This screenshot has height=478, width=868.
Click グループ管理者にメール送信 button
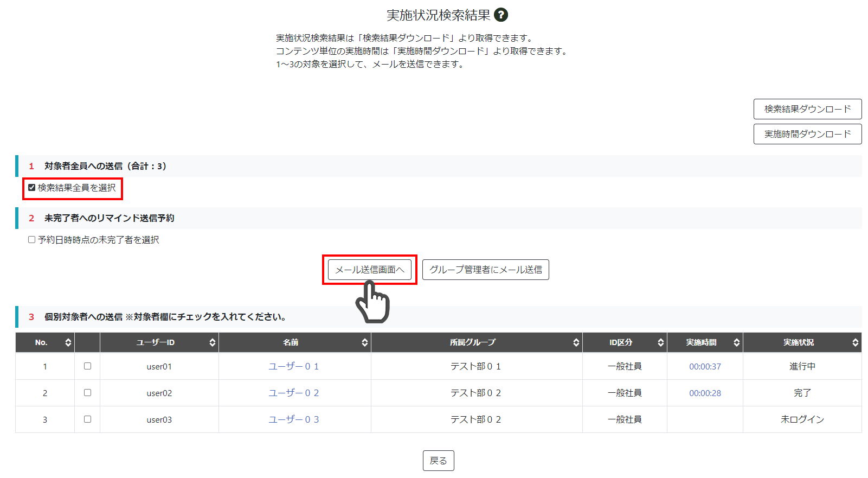point(485,270)
